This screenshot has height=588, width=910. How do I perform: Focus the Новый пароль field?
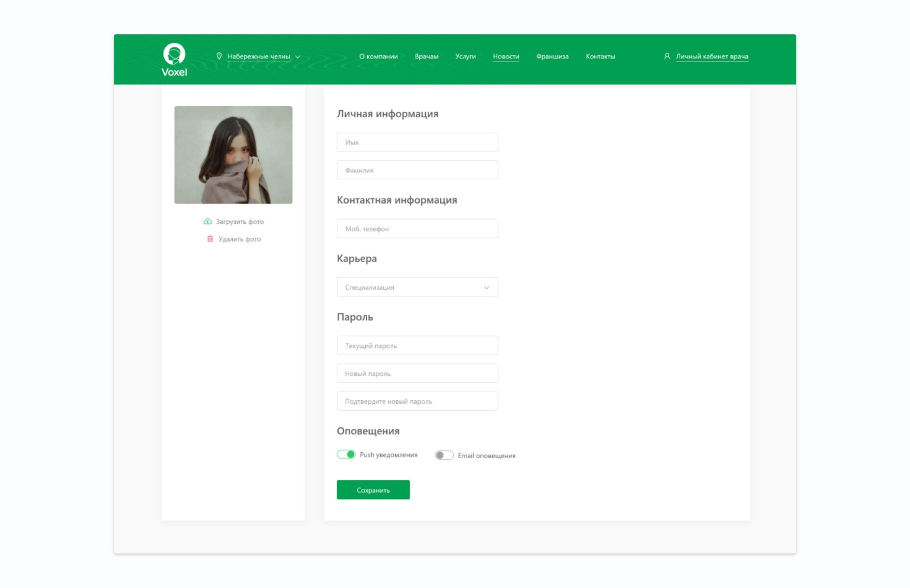[417, 373]
